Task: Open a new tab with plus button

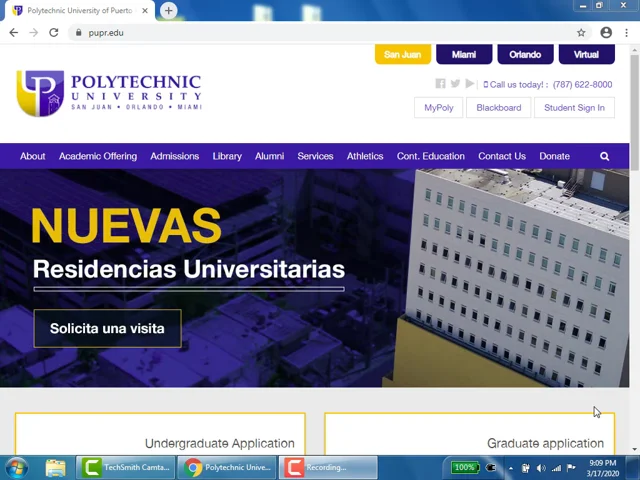Action: [169, 11]
